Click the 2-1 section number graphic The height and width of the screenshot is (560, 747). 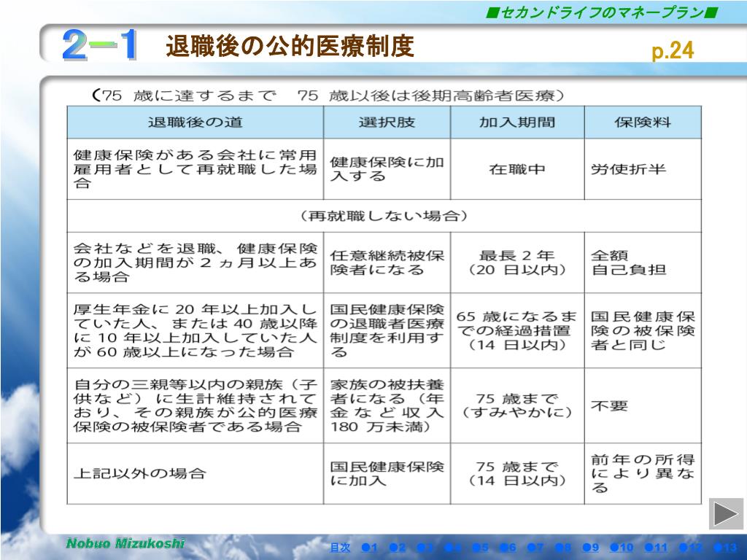[99, 44]
